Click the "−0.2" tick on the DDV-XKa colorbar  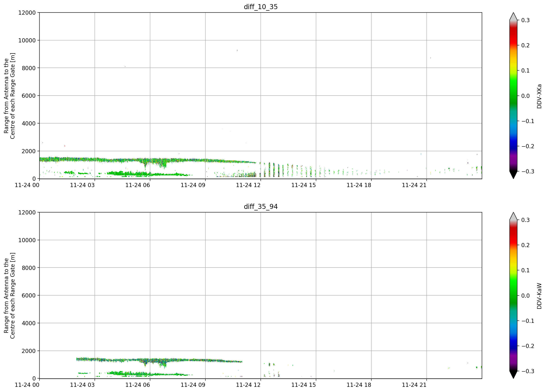528,146
